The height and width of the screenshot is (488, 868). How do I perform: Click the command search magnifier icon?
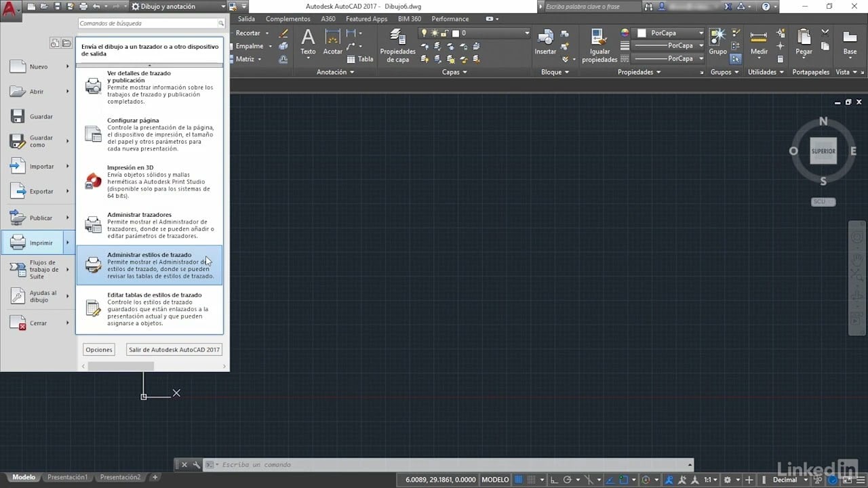point(221,22)
